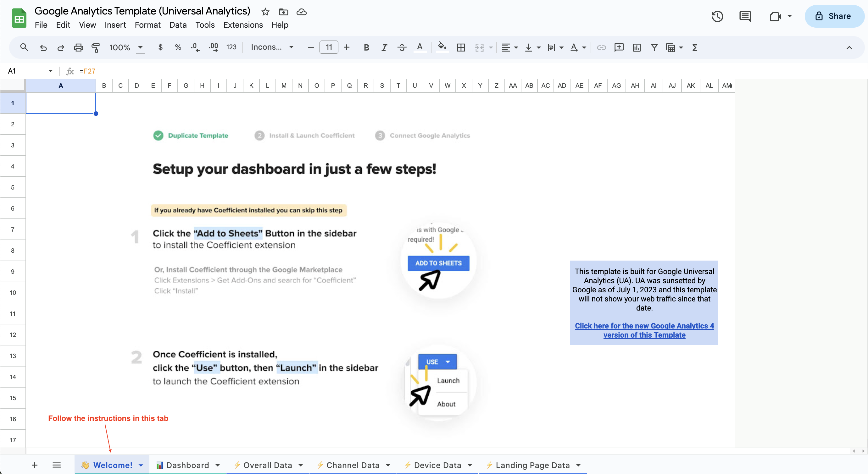
Task: Open the All Sheets list icon
Action: pyautogui.click(x=57, y=465)
